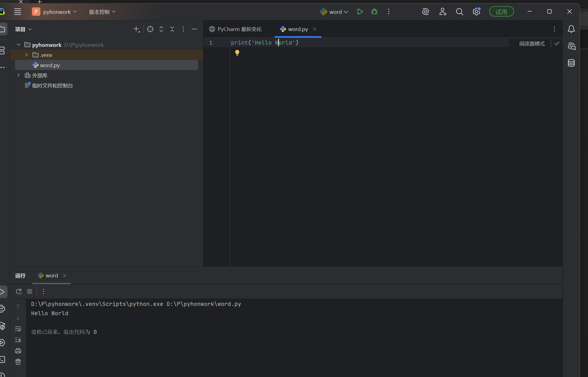Run the word script with green play button
Viewport: 588px width, 377px height.
pos(360,12)
